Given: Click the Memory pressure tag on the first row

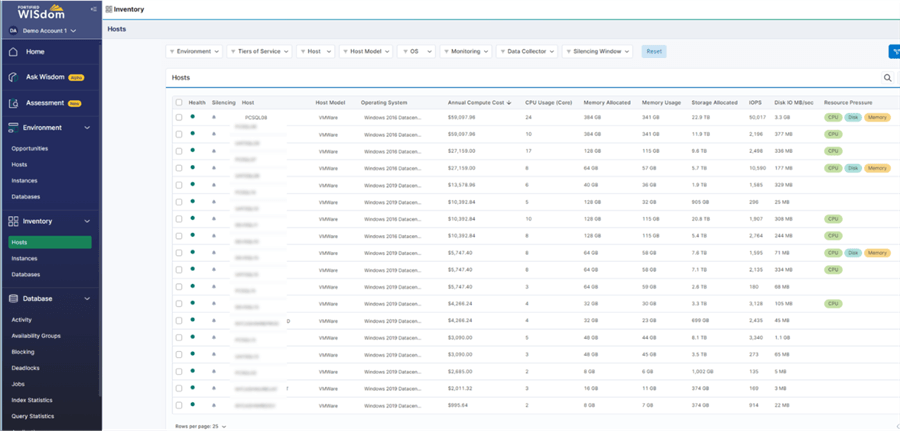Looking at the screenshot, I should (877, 117).
